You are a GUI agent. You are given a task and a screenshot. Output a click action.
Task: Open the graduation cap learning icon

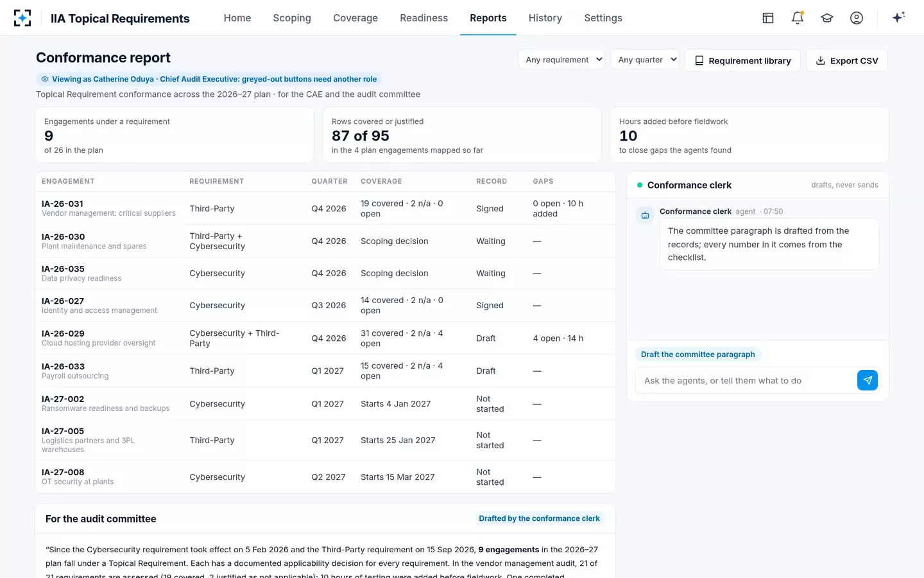pos(827,18)
